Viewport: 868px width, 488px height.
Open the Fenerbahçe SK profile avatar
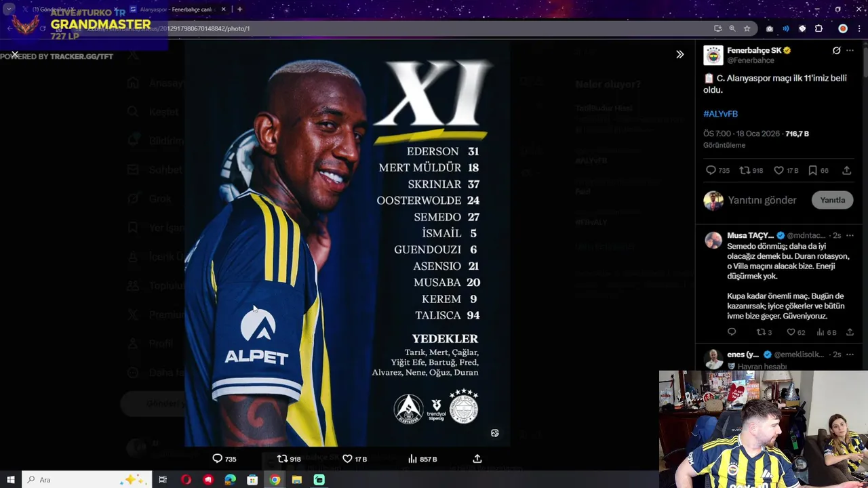pyautogui.click(x=713, y=55)
